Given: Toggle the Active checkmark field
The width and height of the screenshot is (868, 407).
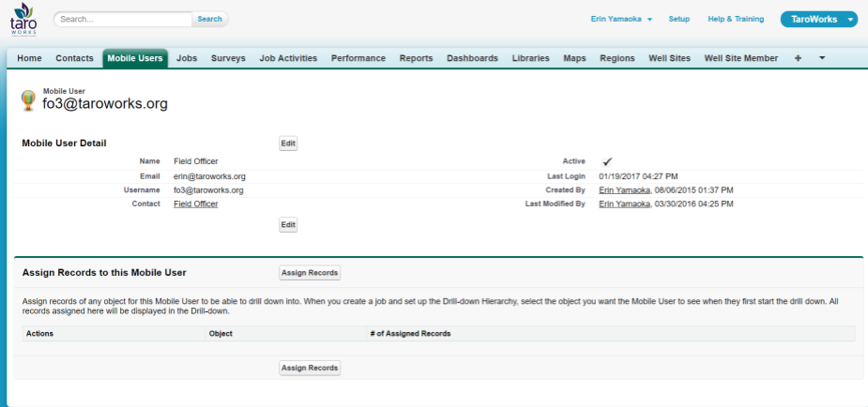Looking at the screenshot, I should tap(607, 161).
